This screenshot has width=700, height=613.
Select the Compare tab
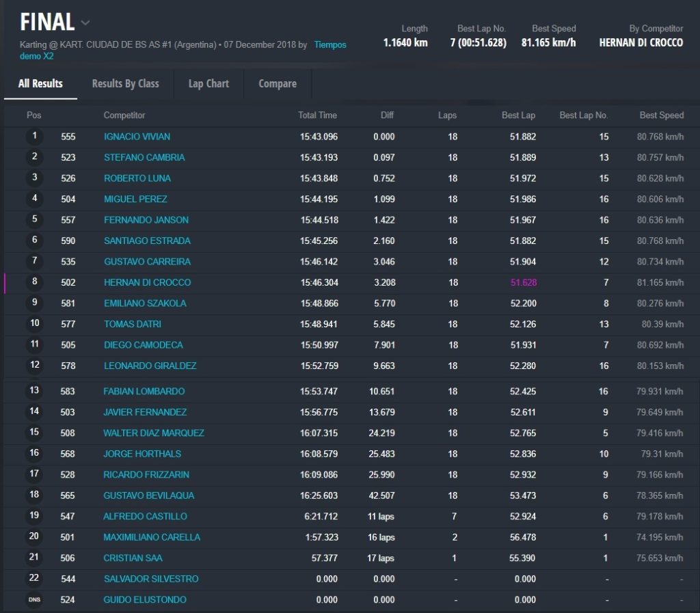[277, 83]
